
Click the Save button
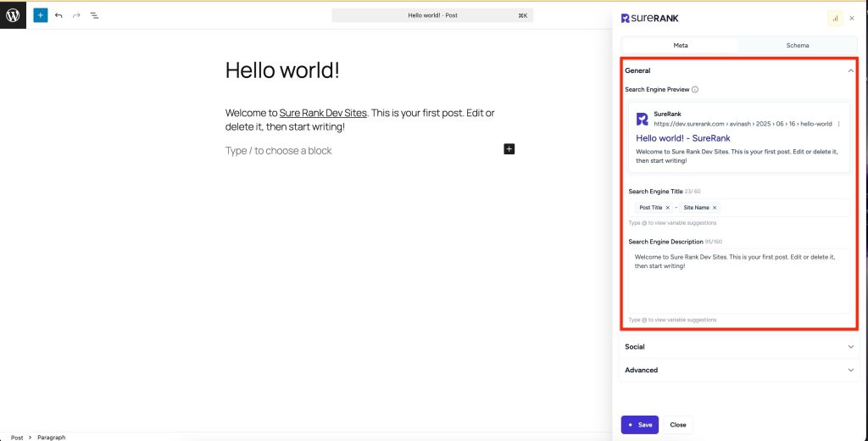640,425
